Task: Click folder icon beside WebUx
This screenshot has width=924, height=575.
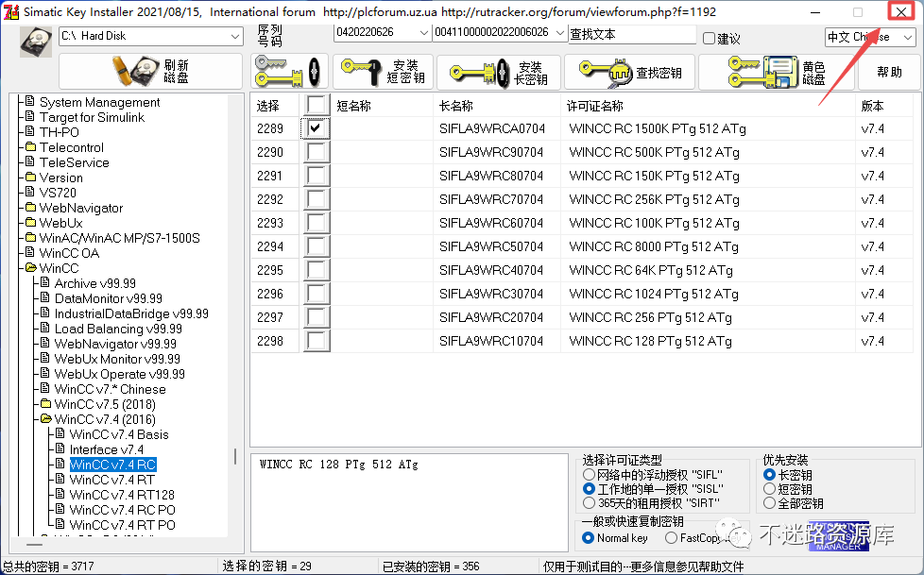Action: (30, 222)
